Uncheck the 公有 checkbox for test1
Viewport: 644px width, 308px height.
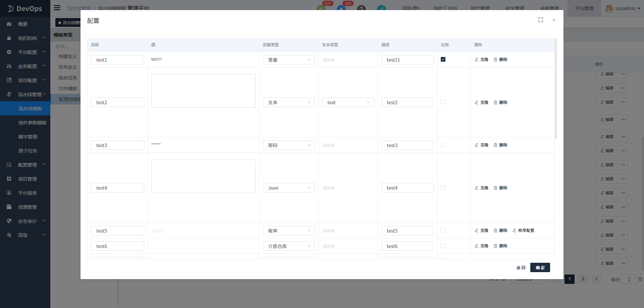[x=443, y=59]
